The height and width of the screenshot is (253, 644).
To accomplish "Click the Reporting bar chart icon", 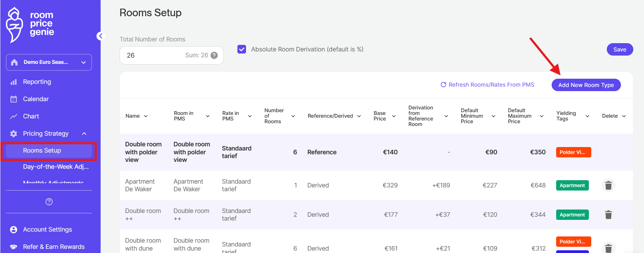I will [x=14, y=82].
